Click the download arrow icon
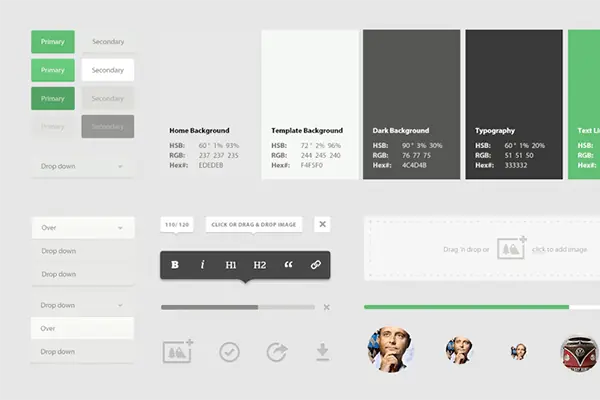The width and height of the screenshot is (600, 400). pyautogui.click(x=322, y=351)
